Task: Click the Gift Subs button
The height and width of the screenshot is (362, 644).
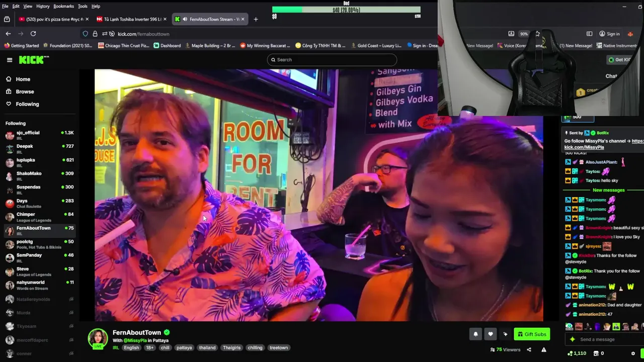Action: pyautogui.click(x=532, y=334)
